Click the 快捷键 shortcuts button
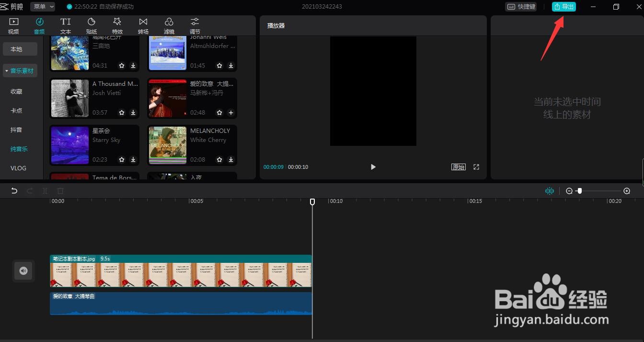This screenshot has width=644, height=342. pyautogui.click(x=521, y=7)
